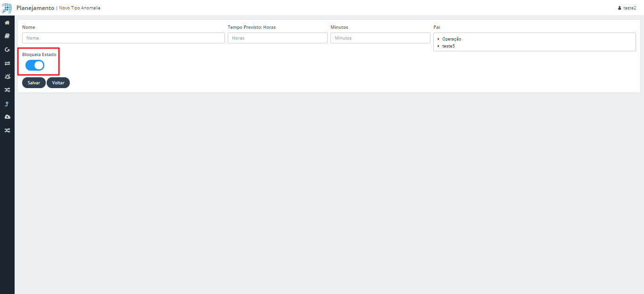Select Operação in the Pai tree
644x294 pixels.
(452, 39)
